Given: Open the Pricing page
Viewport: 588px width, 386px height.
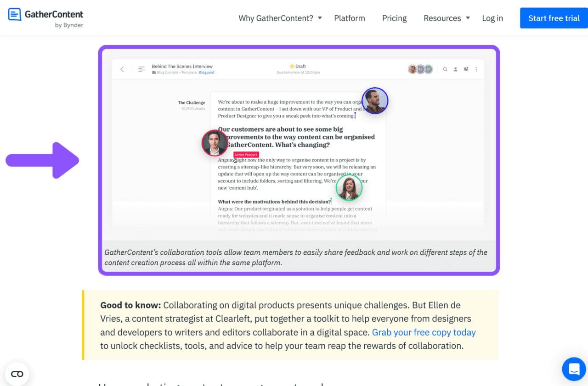Looking at the screenshot, I should pos(394,18).
